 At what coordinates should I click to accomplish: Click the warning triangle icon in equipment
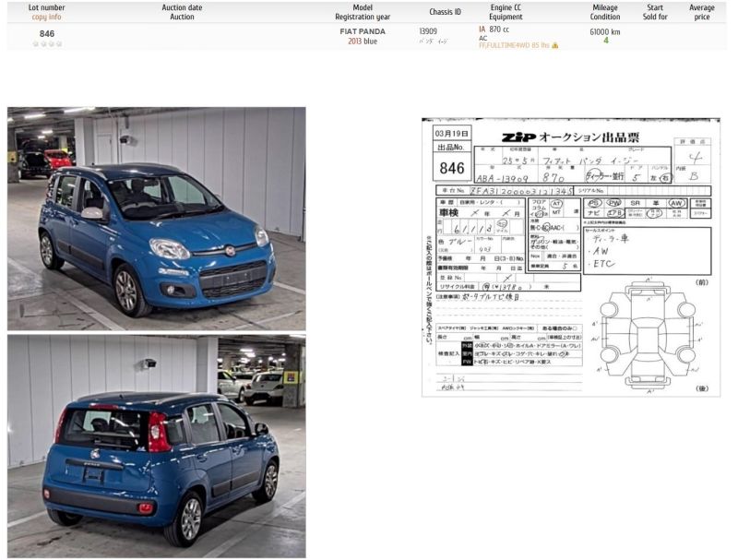[555, 45]
